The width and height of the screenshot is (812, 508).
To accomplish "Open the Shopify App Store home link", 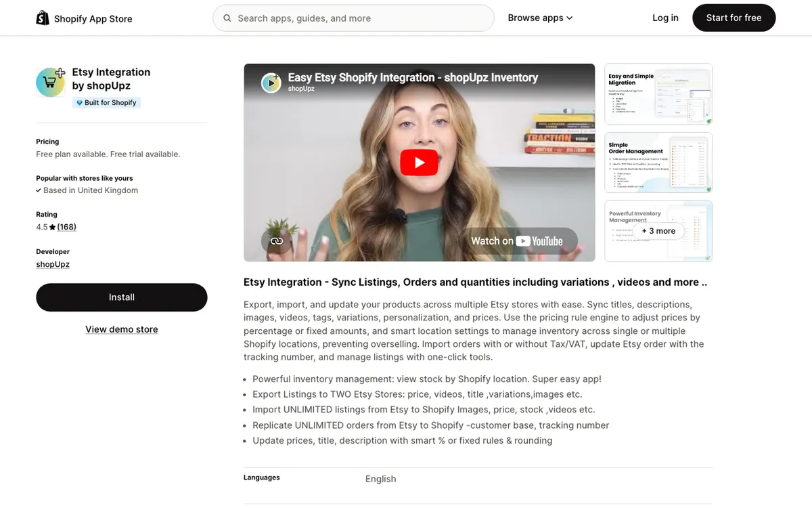I will [85, 18].
